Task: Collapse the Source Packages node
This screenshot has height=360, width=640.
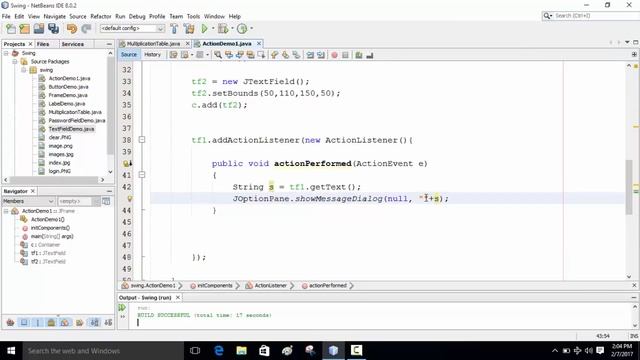Action: pyautogui.click(x=15, y=62)
